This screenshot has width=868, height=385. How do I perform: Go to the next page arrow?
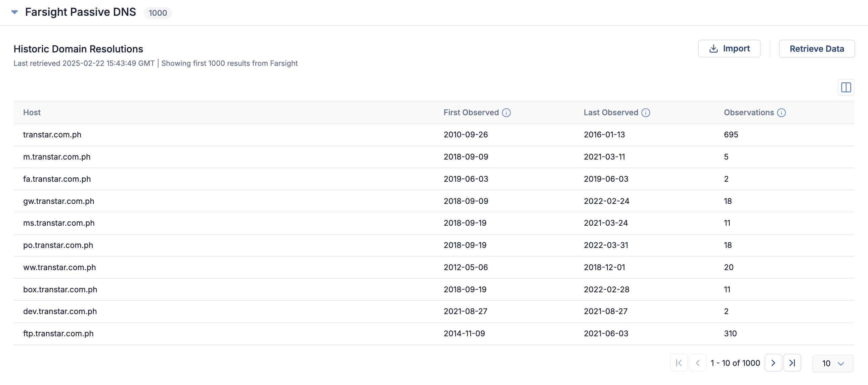pos(773,363)
